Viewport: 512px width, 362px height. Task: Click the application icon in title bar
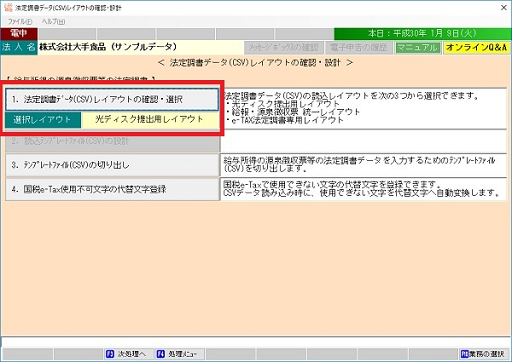click(x=8, y=7)
